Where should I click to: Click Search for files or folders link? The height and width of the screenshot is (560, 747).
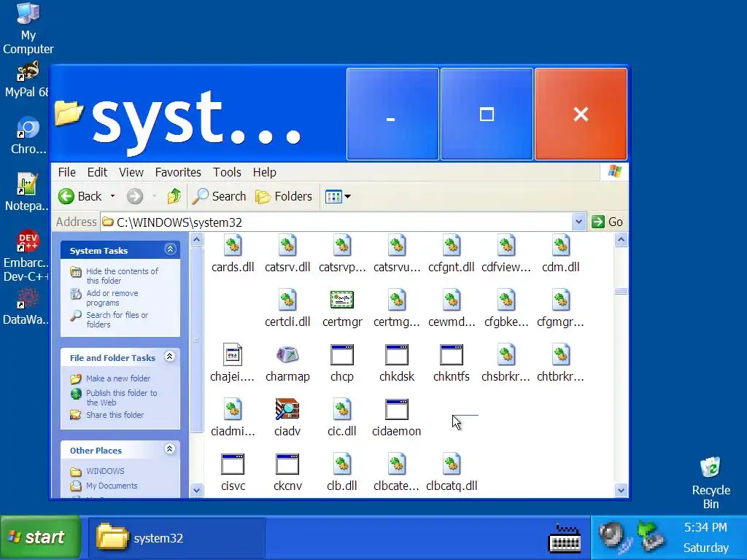pos(117,319)
